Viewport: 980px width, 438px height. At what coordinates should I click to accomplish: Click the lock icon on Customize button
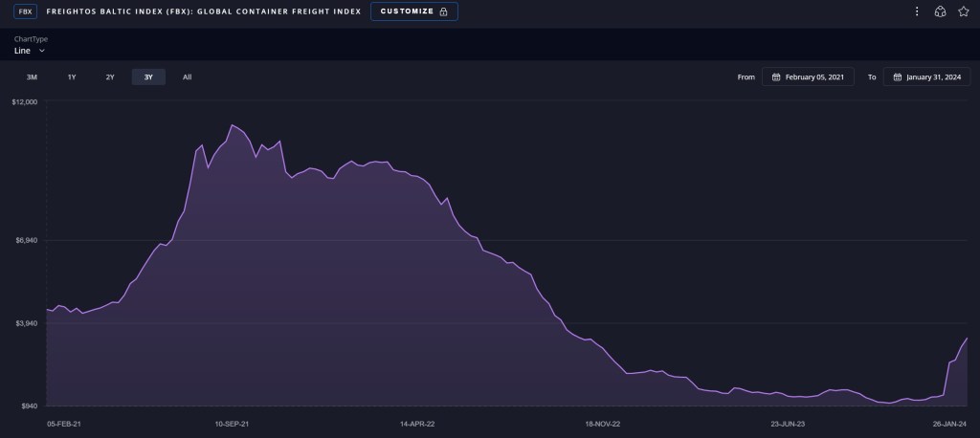[443, 11]
